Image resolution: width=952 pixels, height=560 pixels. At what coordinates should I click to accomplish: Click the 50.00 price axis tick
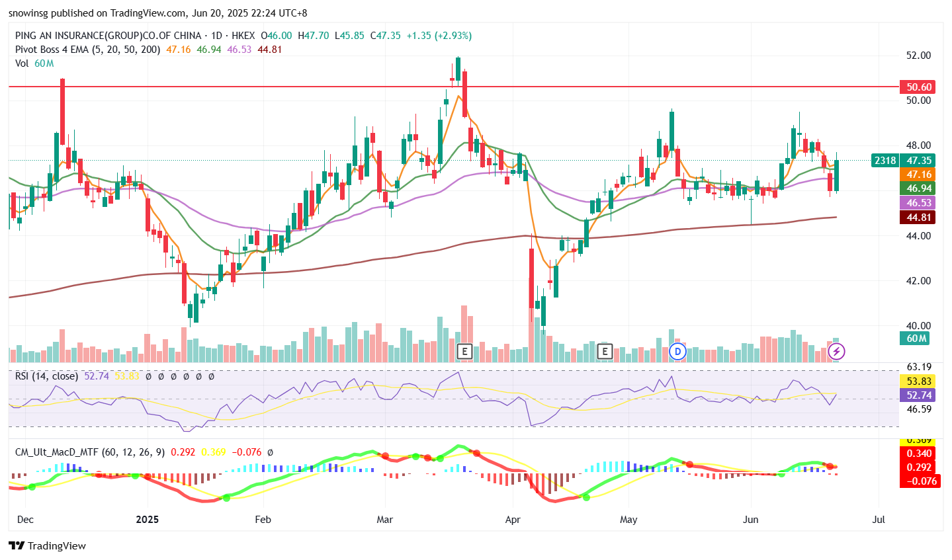(918, 100)
